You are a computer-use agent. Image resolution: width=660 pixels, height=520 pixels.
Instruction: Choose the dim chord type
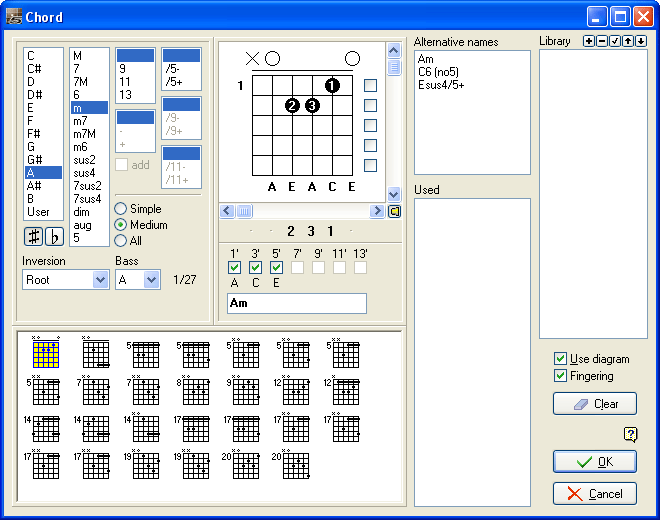89,212
